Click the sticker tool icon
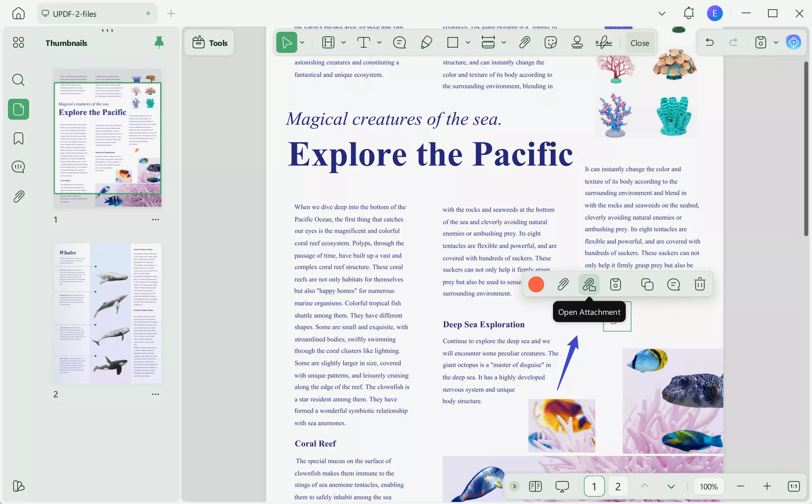Screen dimensions: 812x504 tap(550, 43)
